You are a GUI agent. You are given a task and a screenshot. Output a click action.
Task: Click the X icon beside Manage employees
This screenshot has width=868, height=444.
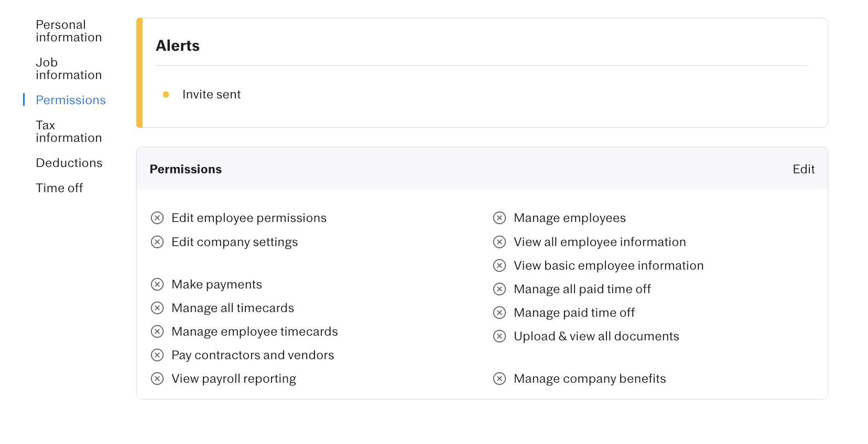[500, 218]
